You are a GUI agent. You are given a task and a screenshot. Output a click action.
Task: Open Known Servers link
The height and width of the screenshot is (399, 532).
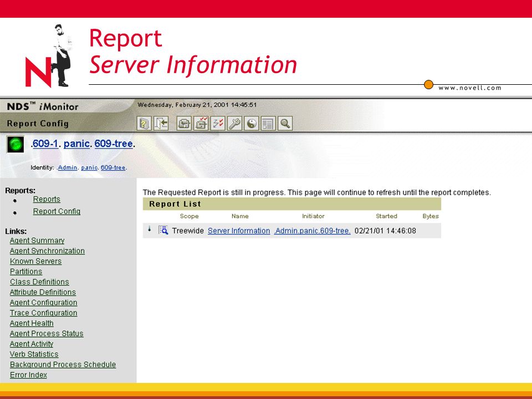pyautogui.click(x=35, y=261)
